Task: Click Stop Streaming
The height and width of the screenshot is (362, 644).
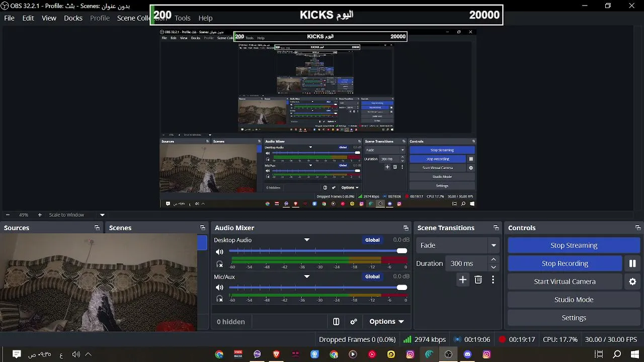Action: [574, 245]
